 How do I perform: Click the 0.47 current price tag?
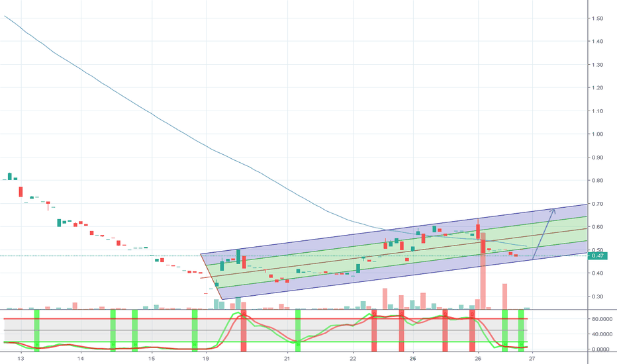[597, 255]
